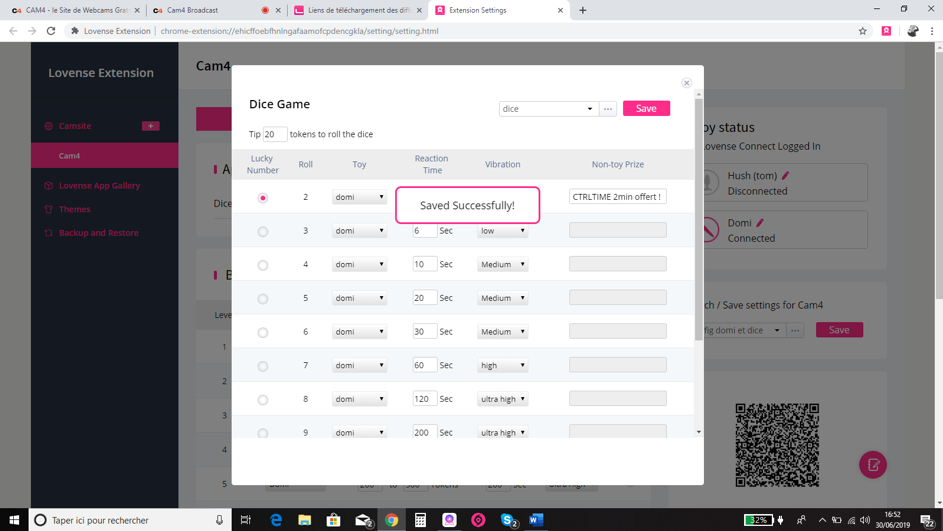The width and height of the screenshot is (943, 531).
Task: Click the pink floating edit icon
Action: [873, 465]
